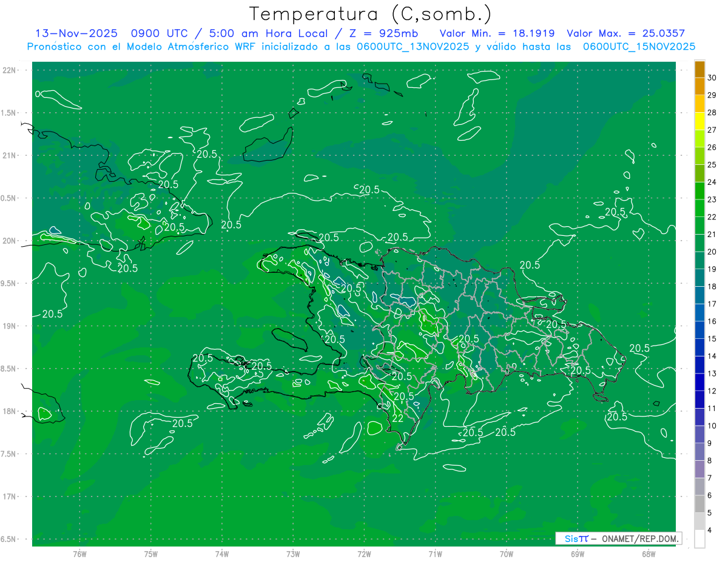The width and height of the screenshot is (728, 562).
Task: Click the yellow swatch between 27 and 28
Action: (699, 121)
